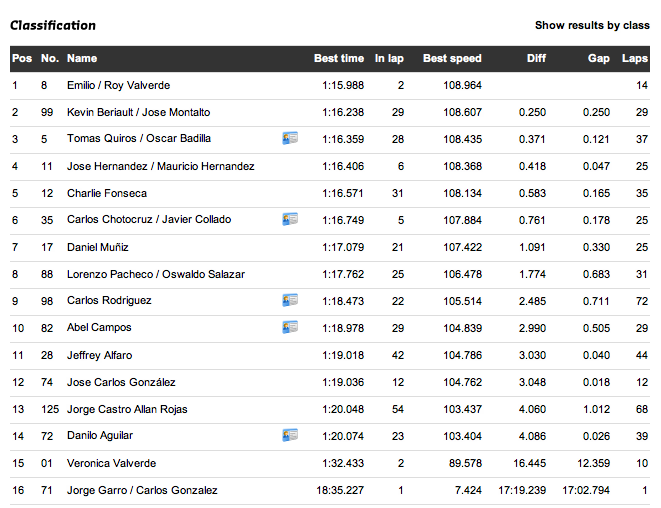Screen dimensions: 661x508
Task: Open Jeffrey Alfaro's driver link
Action: (x=99, y=355)
